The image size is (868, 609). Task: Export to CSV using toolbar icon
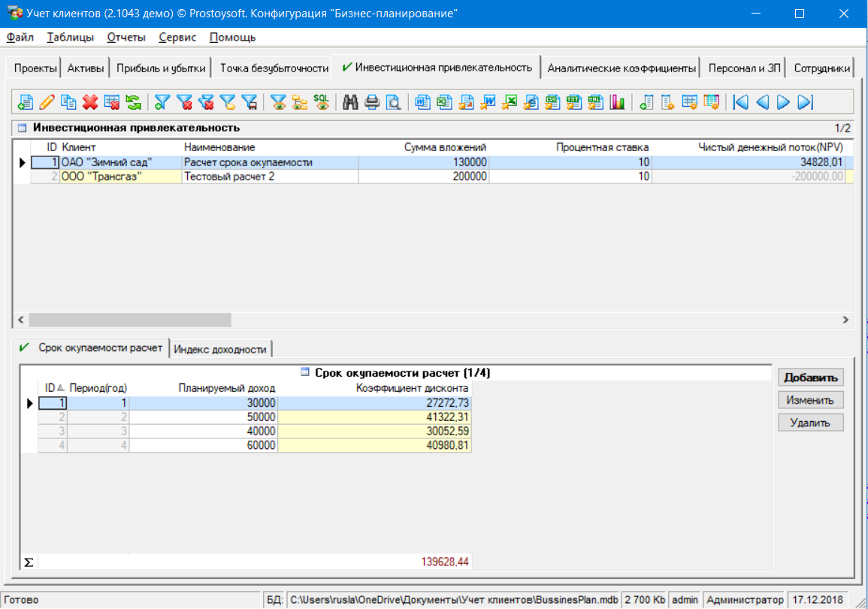pyautogui.click(x=553, y=102)
